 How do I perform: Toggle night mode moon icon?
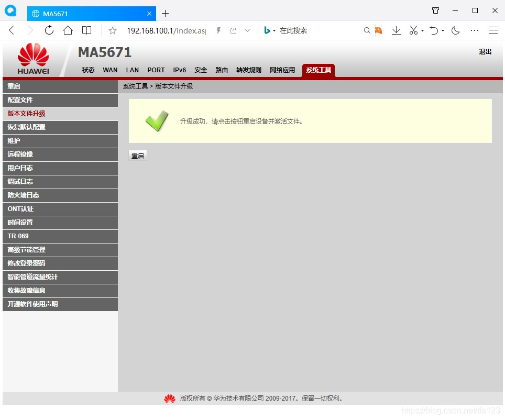[x=455, y=30]
